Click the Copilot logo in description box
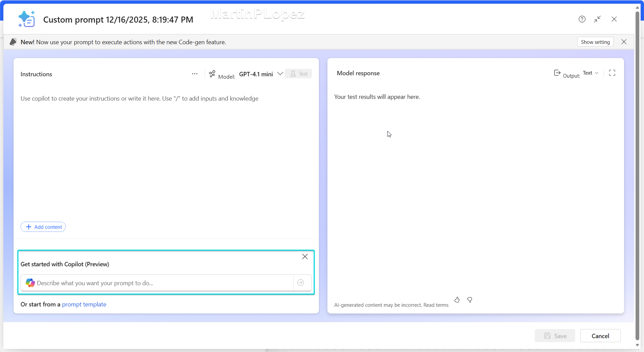The image size is (644, 352). [x=30, y=283]
